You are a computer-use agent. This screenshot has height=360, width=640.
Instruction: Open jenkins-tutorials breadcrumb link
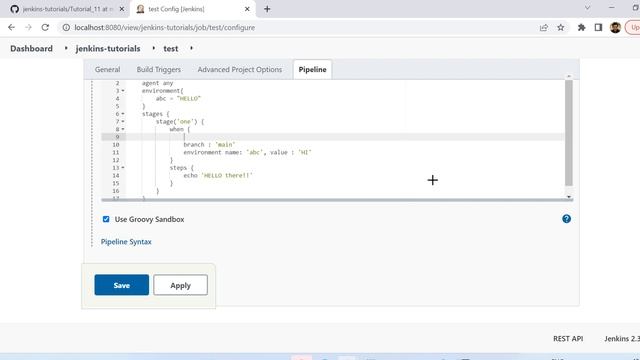108,48
